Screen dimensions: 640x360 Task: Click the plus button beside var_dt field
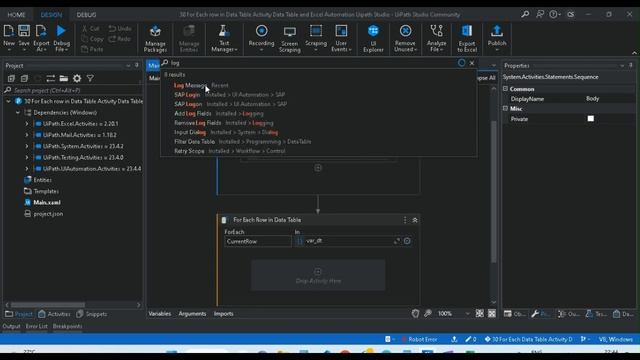407,241
